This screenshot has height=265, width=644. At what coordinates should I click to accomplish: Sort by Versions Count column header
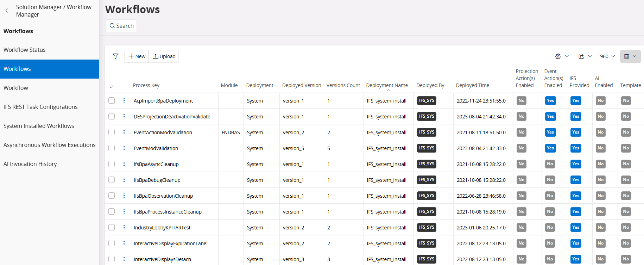343,85
